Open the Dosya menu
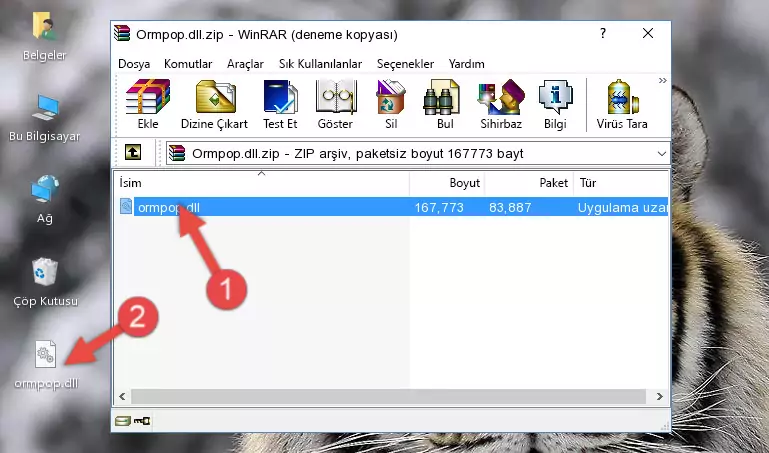 pos(134,64)
